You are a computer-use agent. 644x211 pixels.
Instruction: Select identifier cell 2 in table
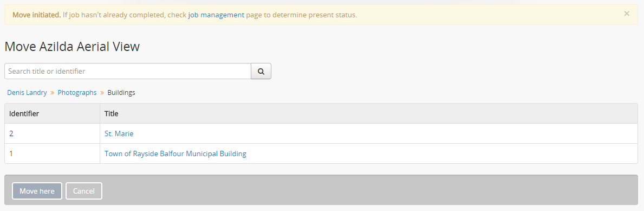[52, 133]
